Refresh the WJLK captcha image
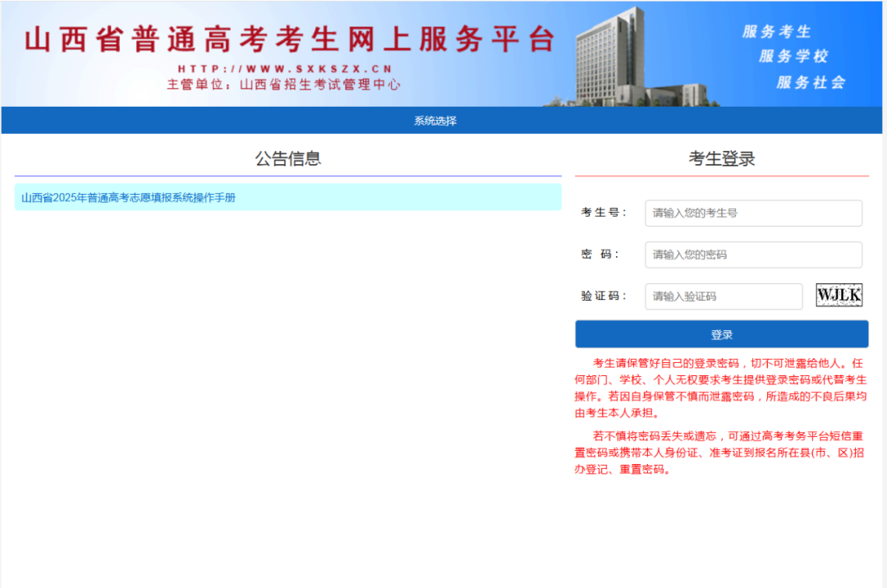The height and width of the screenshot is (588, 887). point(839,295)
